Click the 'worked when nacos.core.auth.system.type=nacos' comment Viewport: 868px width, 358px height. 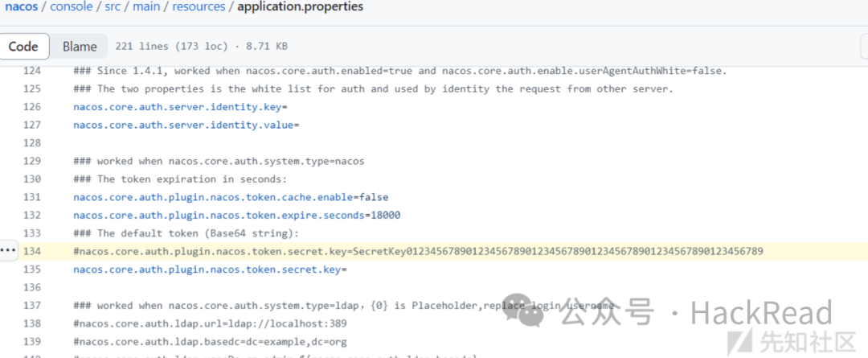click(219, 161)
